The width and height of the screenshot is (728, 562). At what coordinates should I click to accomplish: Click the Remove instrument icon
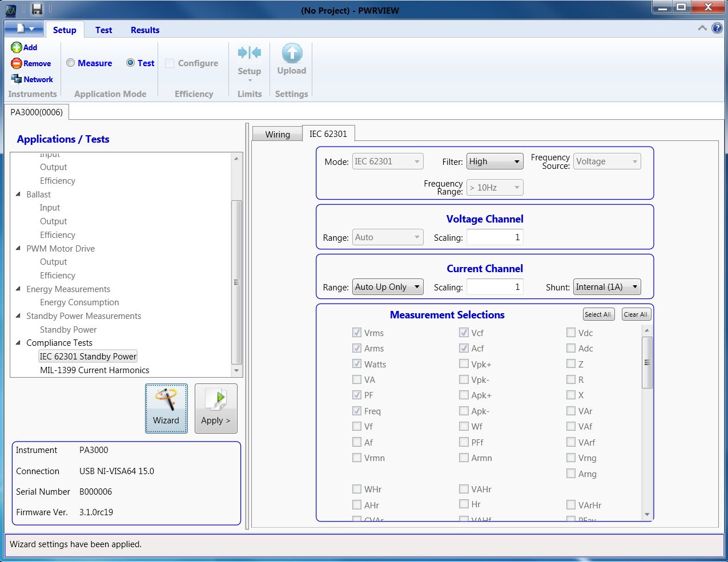coord(17,63)
